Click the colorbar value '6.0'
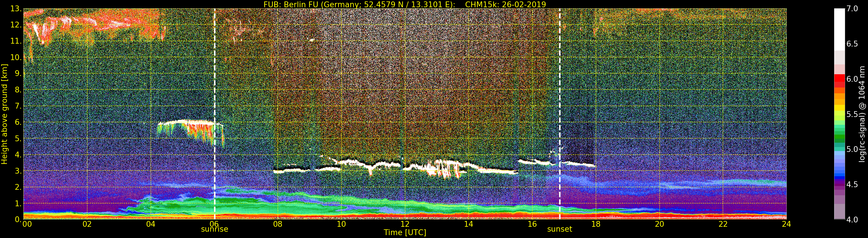This screenshot has height=238, width=868. [x=852, y=79]
